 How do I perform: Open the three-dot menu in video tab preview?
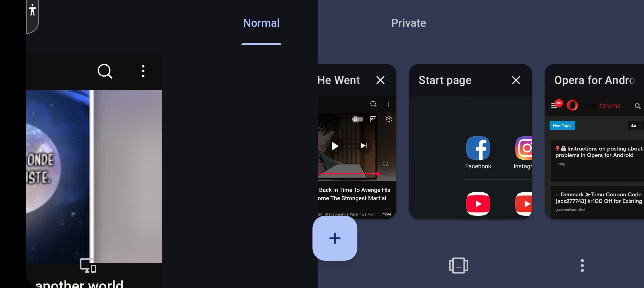coord(389,104)
